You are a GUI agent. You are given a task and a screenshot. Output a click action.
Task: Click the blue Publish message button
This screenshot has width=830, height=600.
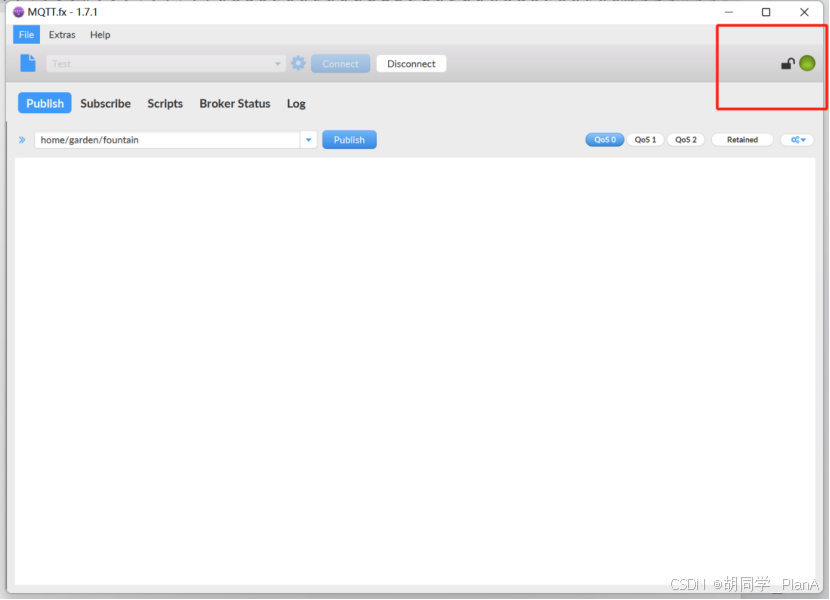(x=349, y=140)
